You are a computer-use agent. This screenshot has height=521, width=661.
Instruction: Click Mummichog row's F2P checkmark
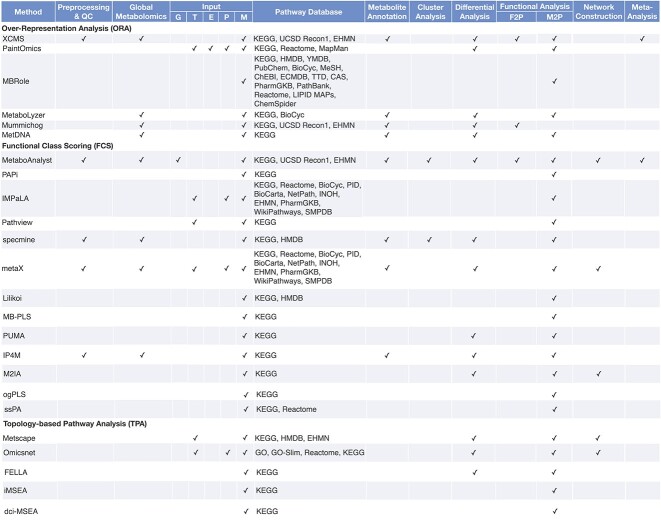click(x=517, y=125)
